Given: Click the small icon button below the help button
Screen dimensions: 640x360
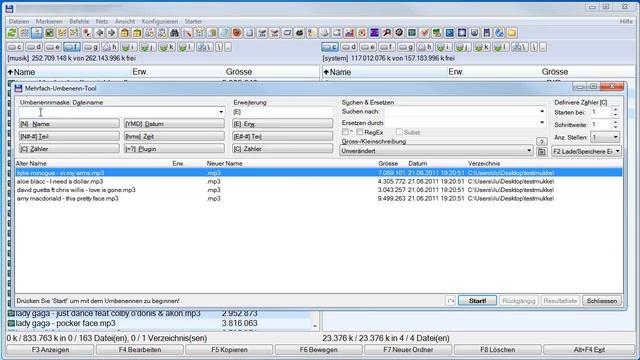Looking at the screenshot, I should click(x=542, y=151).
